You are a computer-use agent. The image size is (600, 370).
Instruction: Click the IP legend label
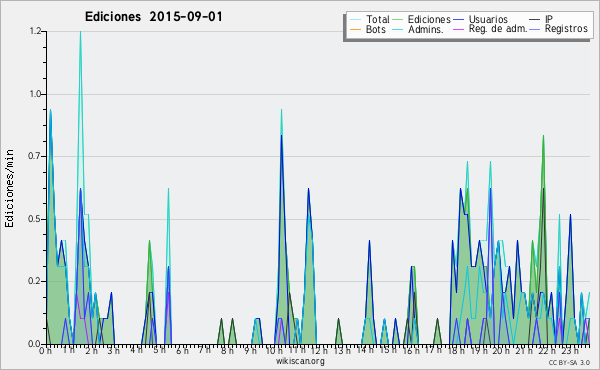(549, 19)
